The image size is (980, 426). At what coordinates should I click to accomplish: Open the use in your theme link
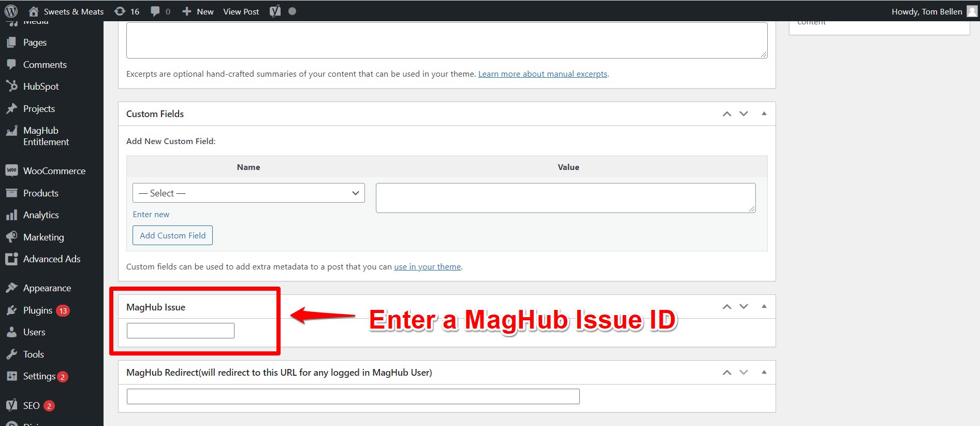pyautogui.click(x=427, y=266)
